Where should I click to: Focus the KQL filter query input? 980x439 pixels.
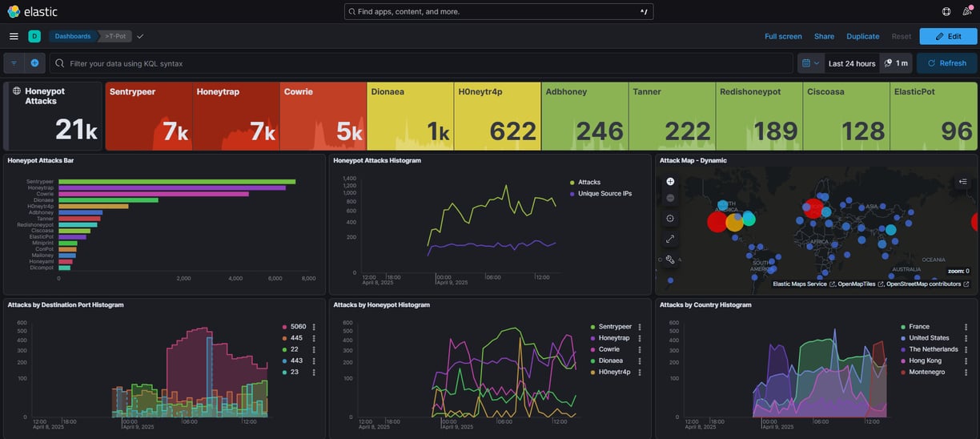pos(421,63)
